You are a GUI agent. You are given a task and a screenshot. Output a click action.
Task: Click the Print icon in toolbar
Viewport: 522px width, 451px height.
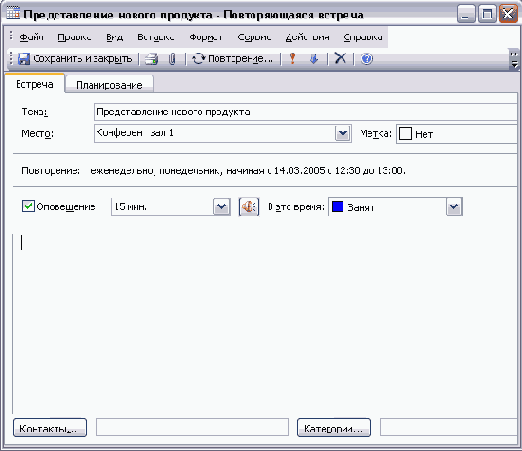point(152,59)
